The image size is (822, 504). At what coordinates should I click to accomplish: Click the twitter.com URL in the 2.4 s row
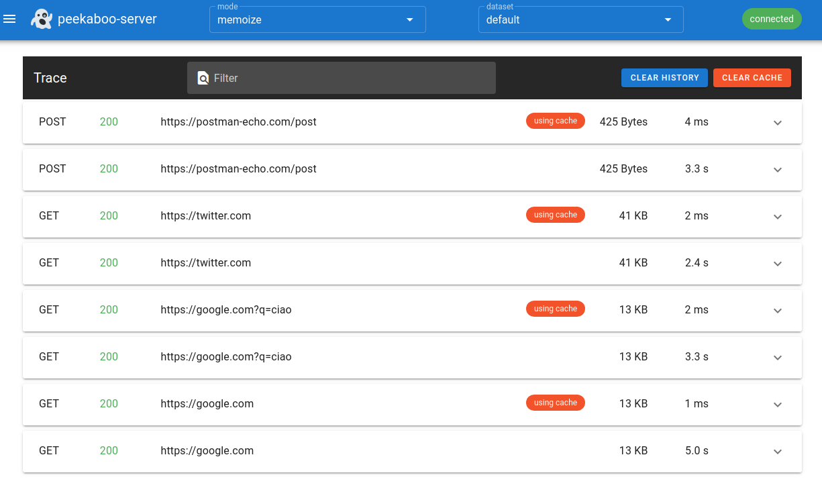click(205, 262)
